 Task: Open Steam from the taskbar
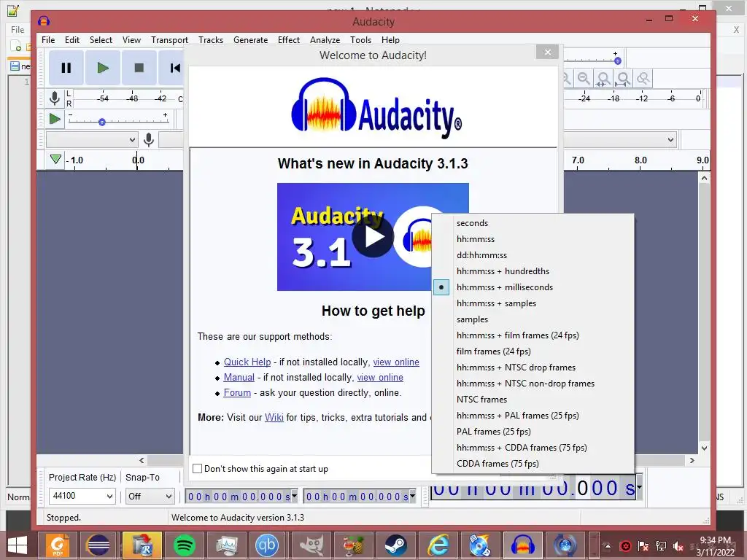tap(395, 545)
